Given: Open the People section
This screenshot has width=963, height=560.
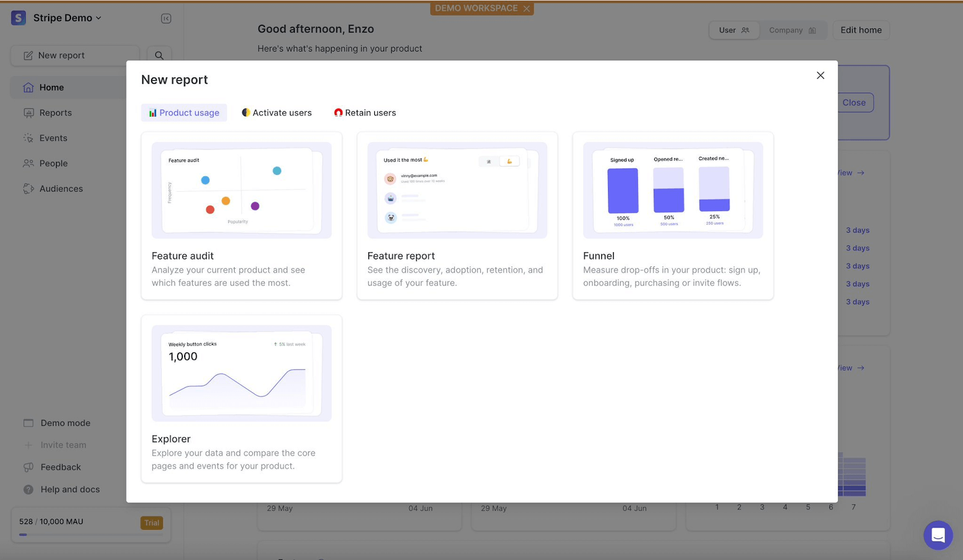Looking at the screenshot, I should pos(53,163).
